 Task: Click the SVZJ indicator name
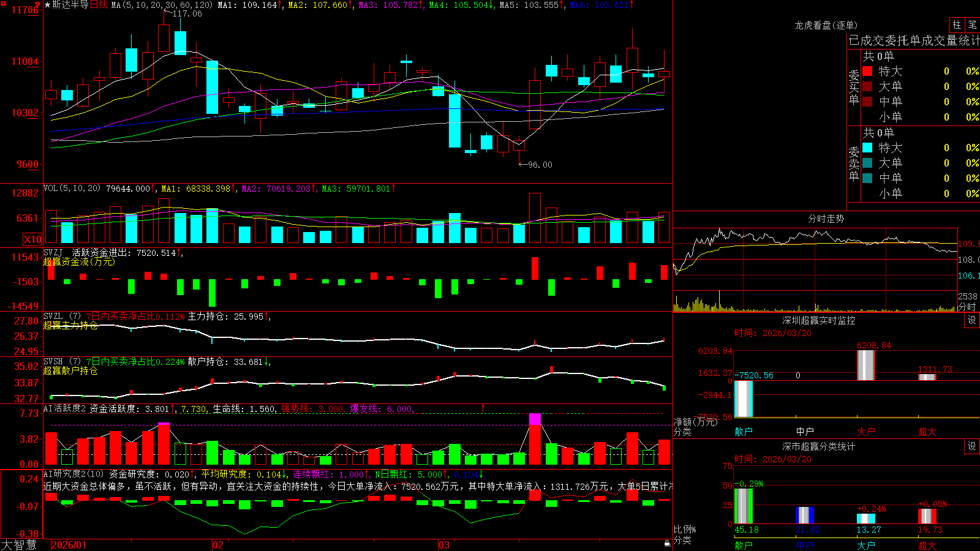tap(53, 252)
